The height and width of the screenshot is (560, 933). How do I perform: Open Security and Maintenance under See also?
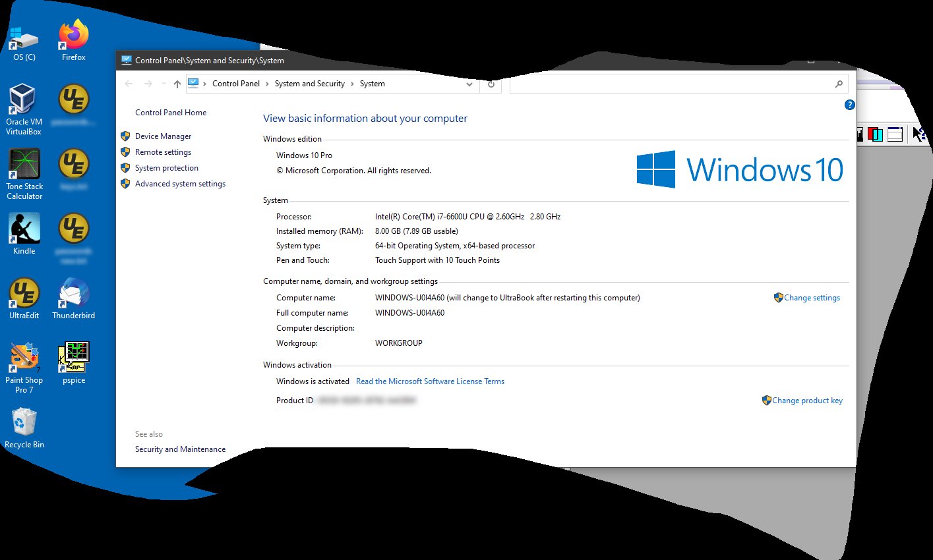(180, 449)
